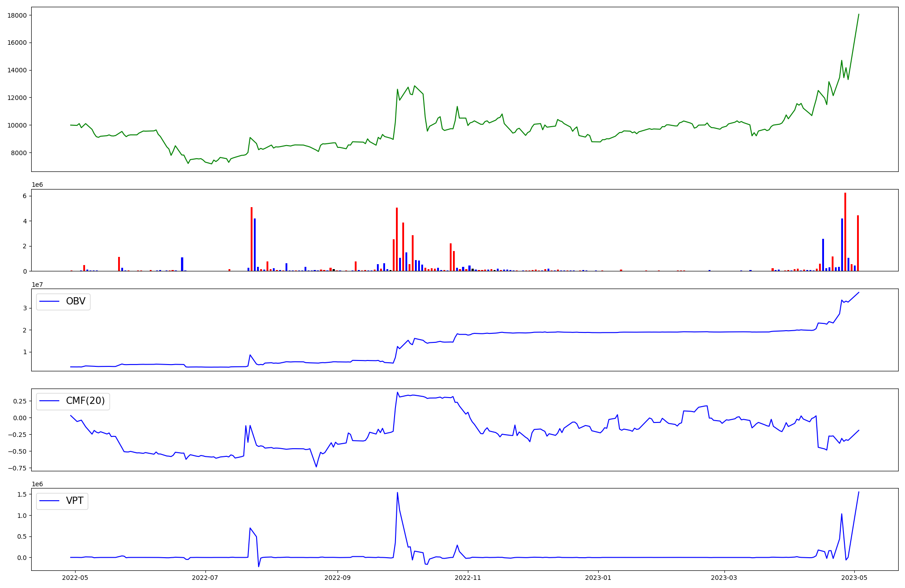The image size is (905, 588).
Task: Click the 6 label on volume axis
Action: pos(25,196)
